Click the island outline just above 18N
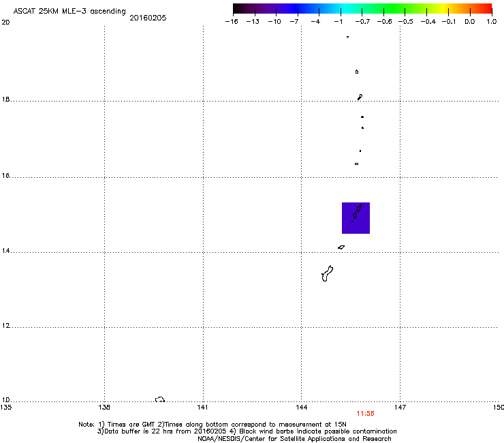 (360, 97)
